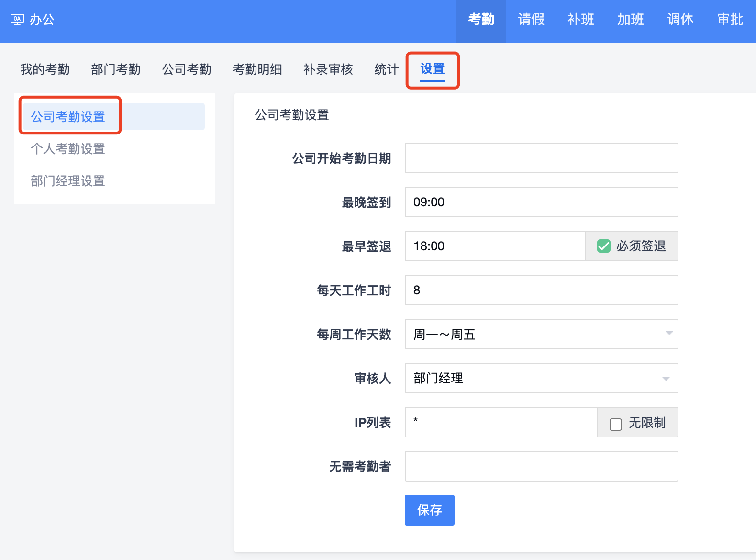Go to the 审批 top menu

point(730,20)
